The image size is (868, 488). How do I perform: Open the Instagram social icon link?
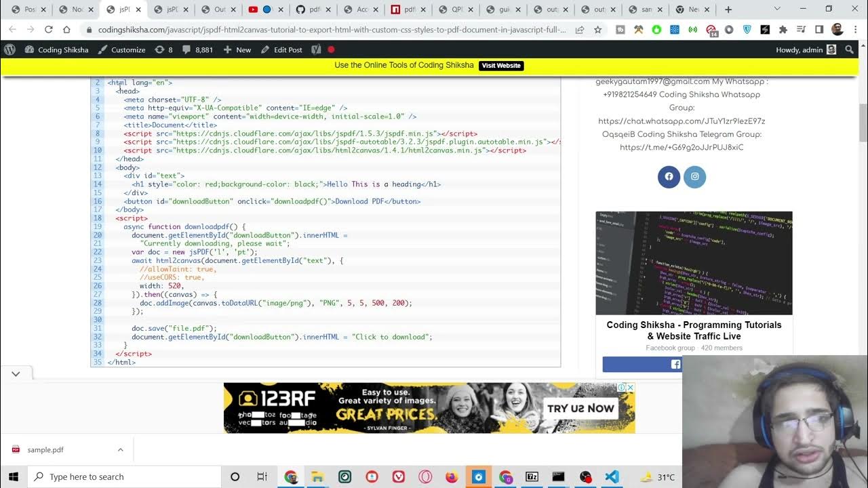[x=694, y=176]
